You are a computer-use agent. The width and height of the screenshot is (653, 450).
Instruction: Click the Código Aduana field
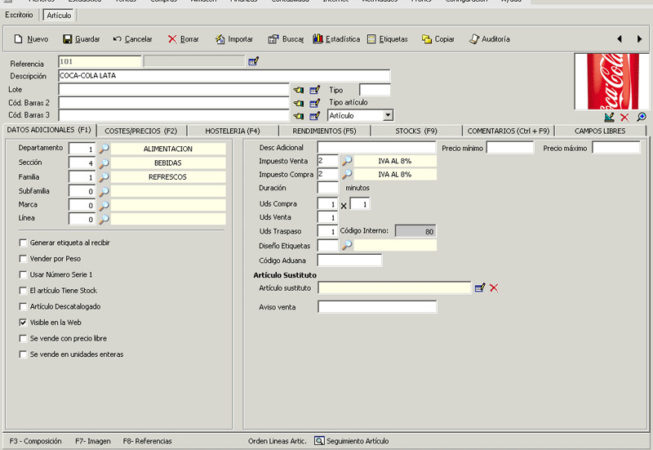tap(349, 260)
